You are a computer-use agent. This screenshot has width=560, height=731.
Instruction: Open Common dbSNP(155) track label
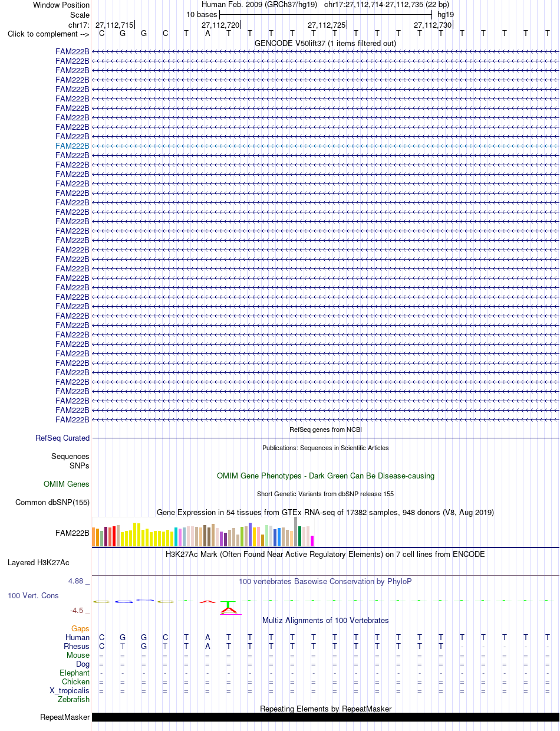coord(52,503)
